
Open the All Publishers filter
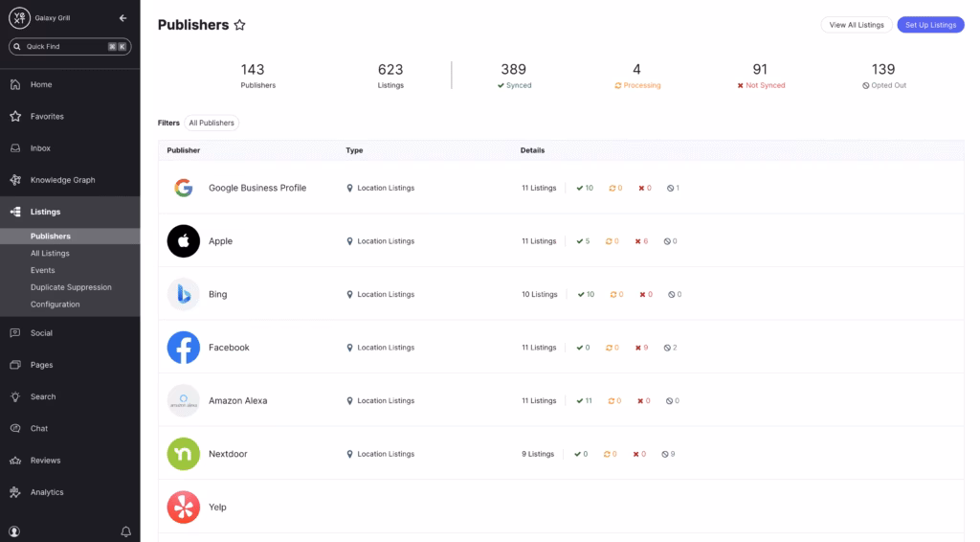point(212,123)
